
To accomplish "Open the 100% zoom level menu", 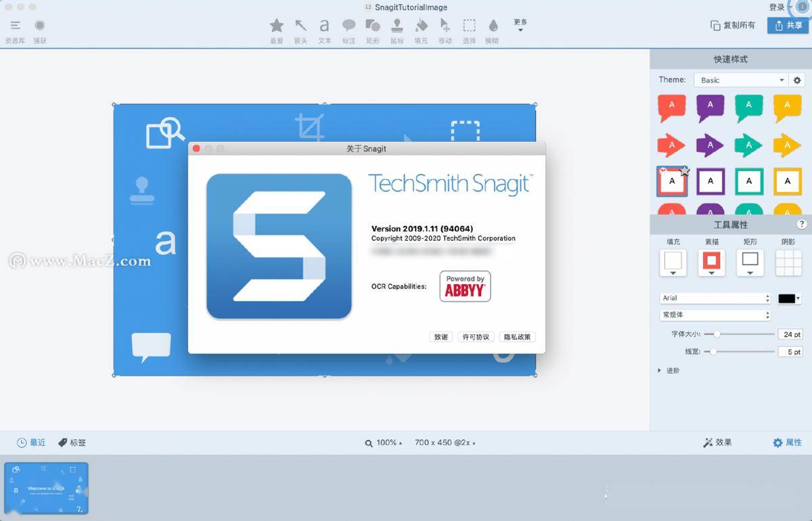I will click(x=384, y=443).
